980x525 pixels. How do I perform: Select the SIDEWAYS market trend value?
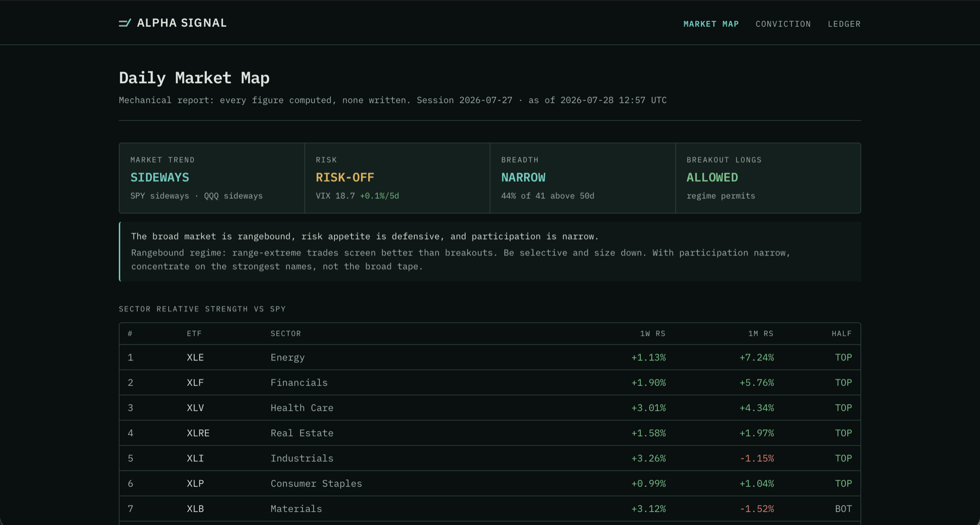pyautogui.click(x=160, y=177)
